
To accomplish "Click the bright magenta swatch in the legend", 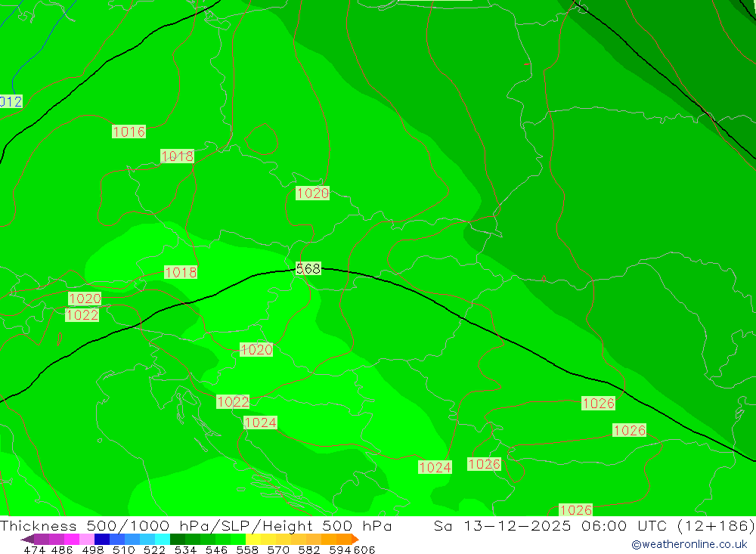I will tap(72, 539).
